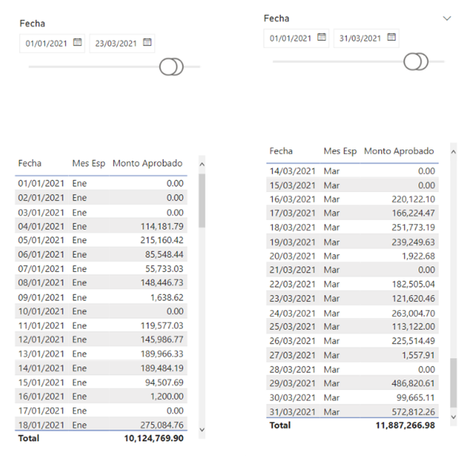Viewport: 476px width, 459px height.
Task: Select the 04/01/2021 row in left table
Action: (x=101, y=226)
